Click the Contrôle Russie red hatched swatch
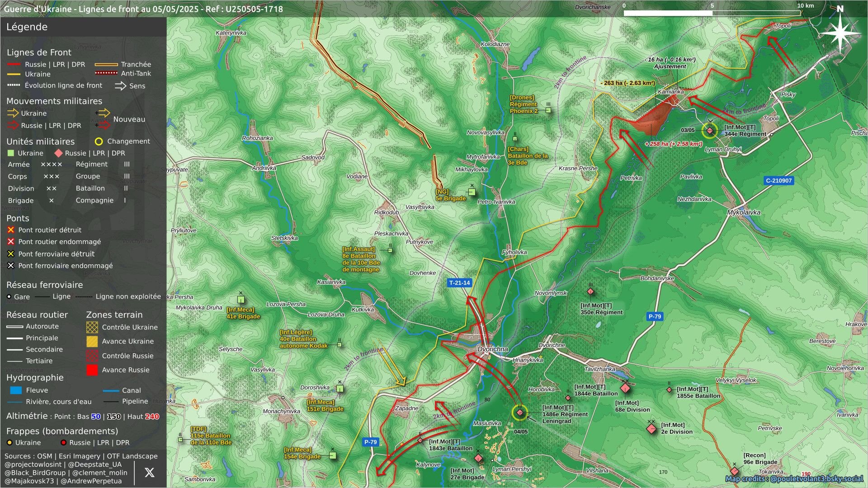This screenshot has height=488, width=868. pyautogui.click(x=92, y=356)
